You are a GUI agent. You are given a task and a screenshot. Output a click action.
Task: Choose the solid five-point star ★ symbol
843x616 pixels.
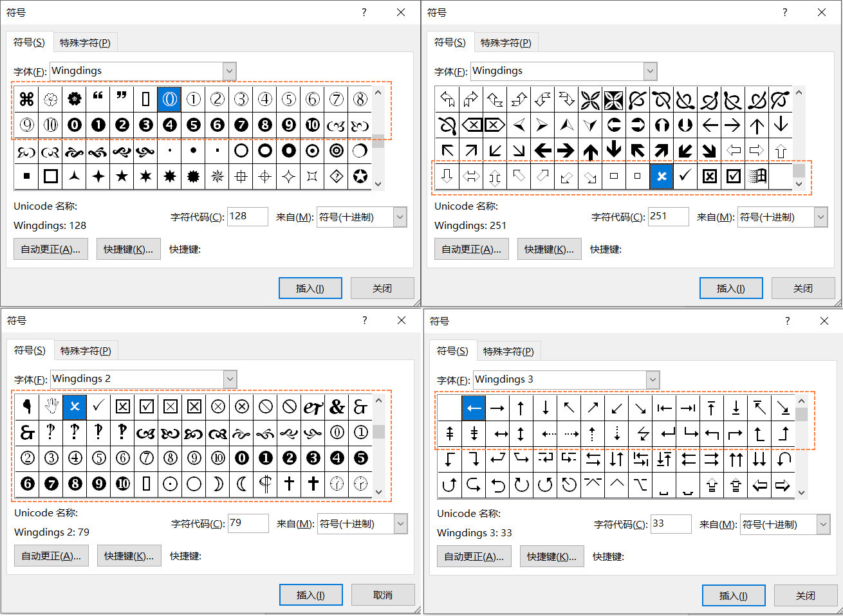122,176
